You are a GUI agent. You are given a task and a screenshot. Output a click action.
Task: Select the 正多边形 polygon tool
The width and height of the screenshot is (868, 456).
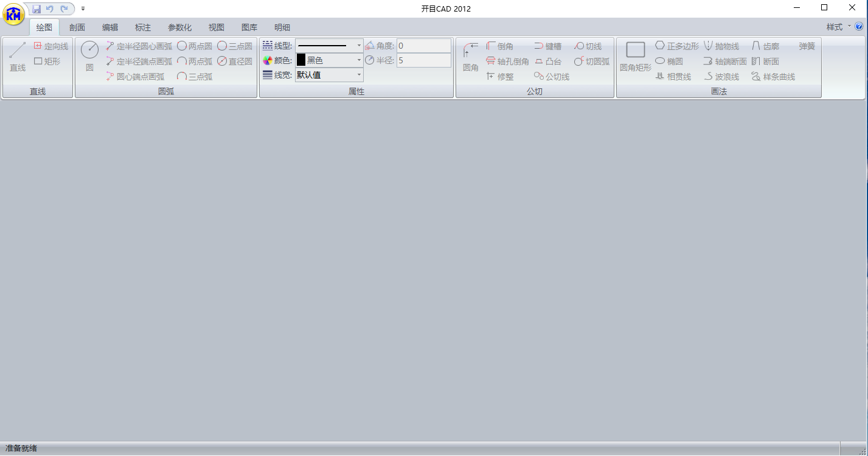point(677,46)
